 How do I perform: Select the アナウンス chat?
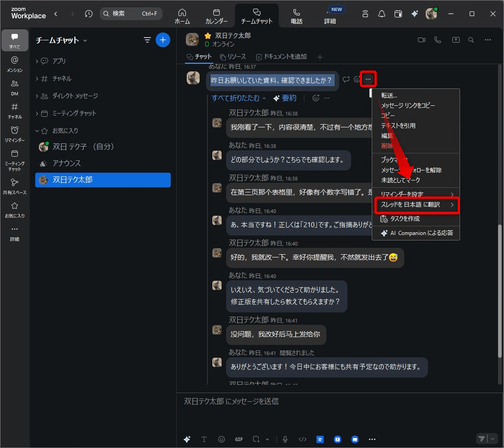tap(103, 164)
